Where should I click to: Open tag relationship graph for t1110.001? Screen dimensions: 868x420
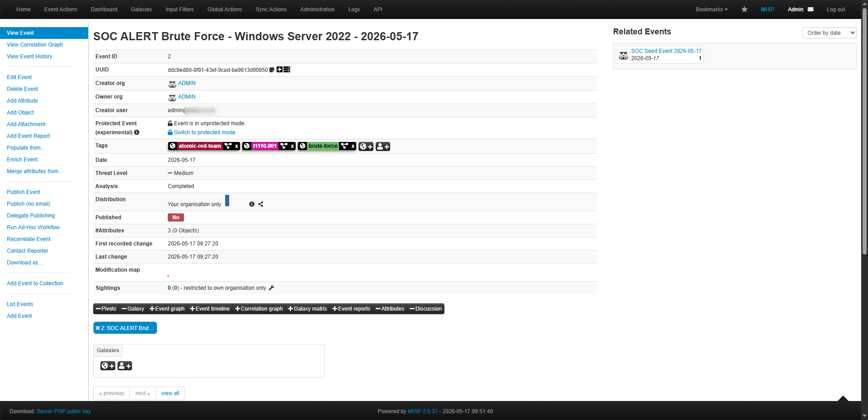click(284, 146)
